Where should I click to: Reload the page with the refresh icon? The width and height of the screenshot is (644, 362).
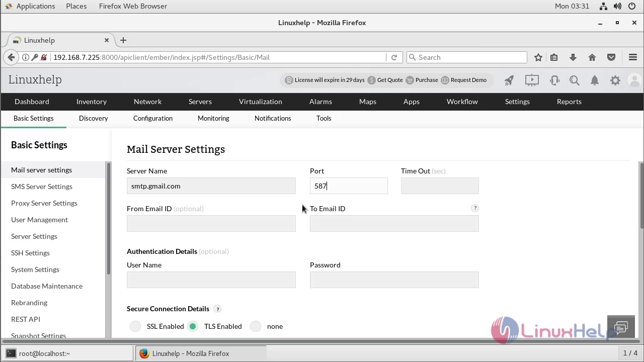[x=394, y=57]
